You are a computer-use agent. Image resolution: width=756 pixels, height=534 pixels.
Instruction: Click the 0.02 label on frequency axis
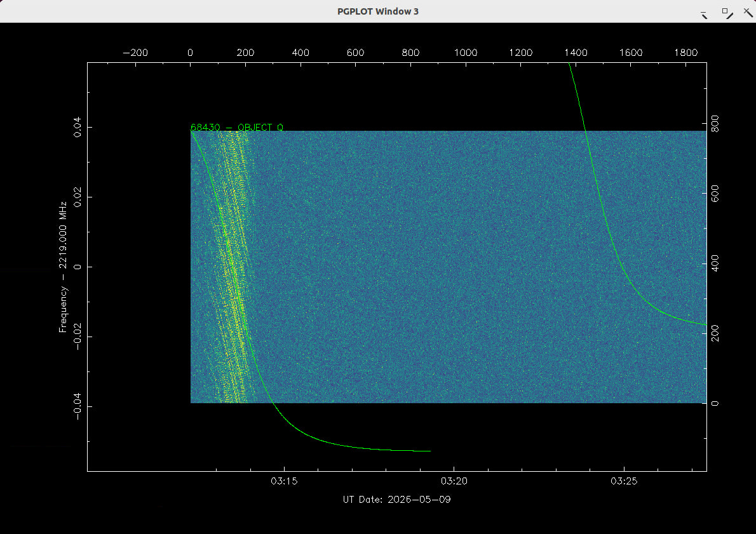pos(77,197)
